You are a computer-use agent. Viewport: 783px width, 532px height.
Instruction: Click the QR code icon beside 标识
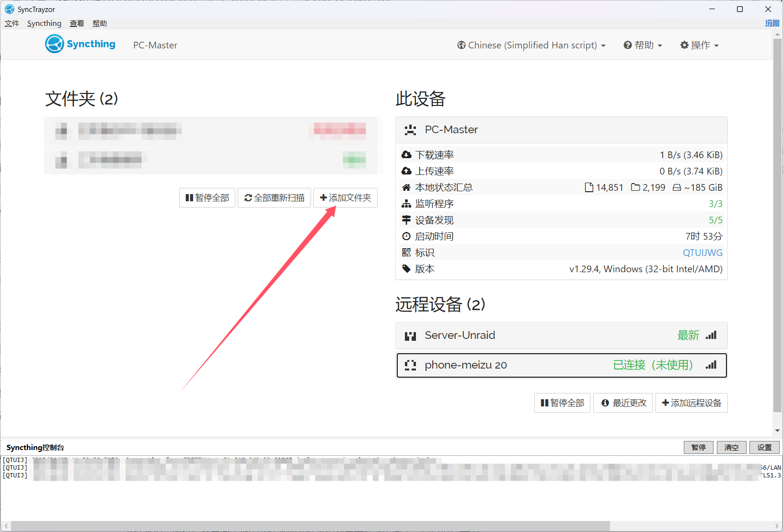406,253
